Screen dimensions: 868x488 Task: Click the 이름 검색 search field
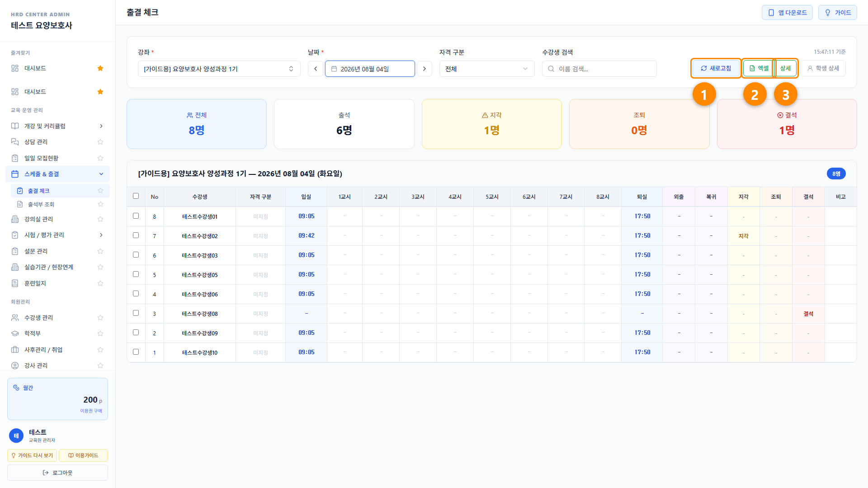click(599, 69)
